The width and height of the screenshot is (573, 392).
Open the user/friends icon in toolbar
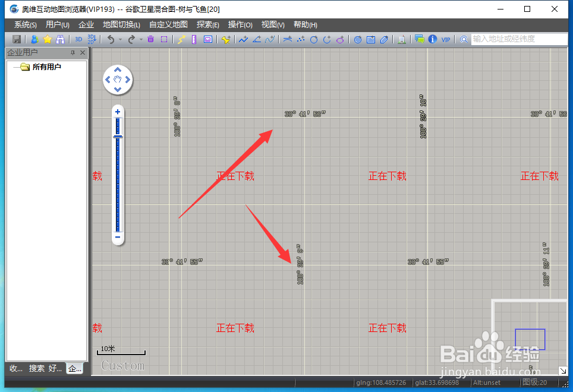[x=34, y=39]
